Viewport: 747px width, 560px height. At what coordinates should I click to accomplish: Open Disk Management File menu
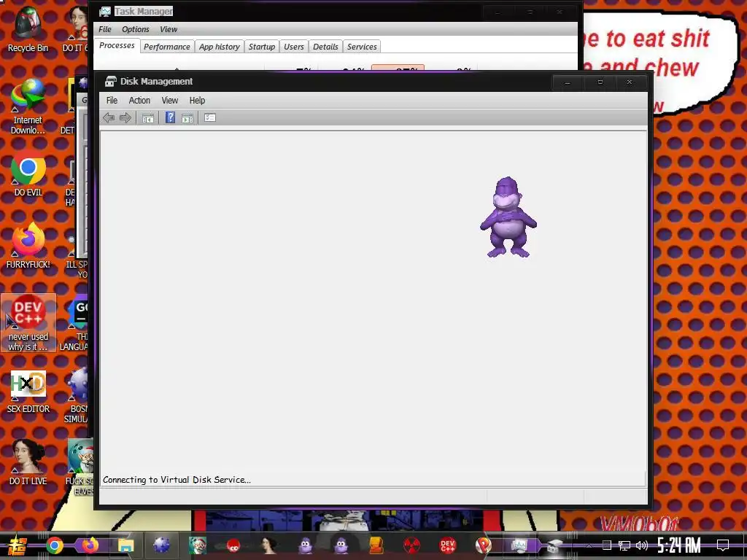[112, 101]
